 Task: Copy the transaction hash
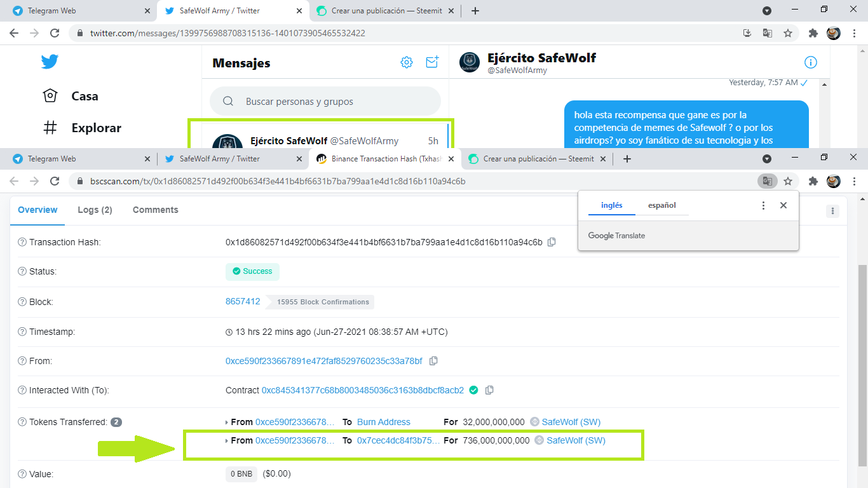click(552, 242)
